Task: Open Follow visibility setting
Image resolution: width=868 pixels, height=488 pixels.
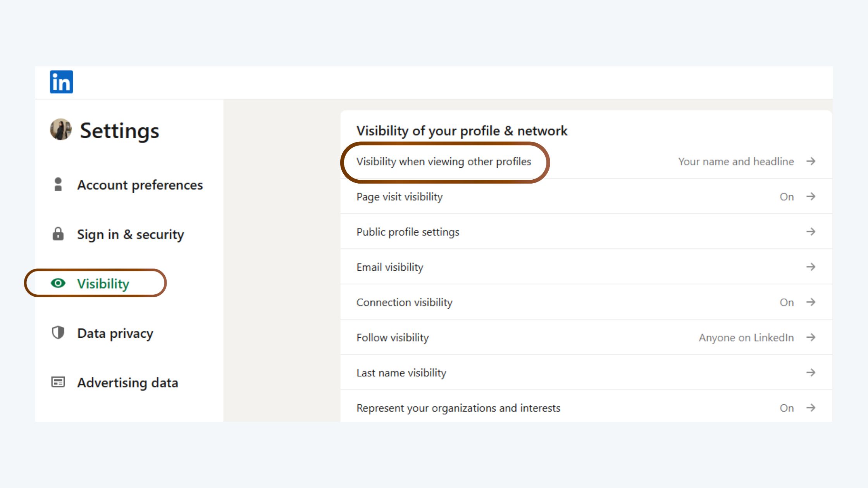Action: tap(586, 337)
